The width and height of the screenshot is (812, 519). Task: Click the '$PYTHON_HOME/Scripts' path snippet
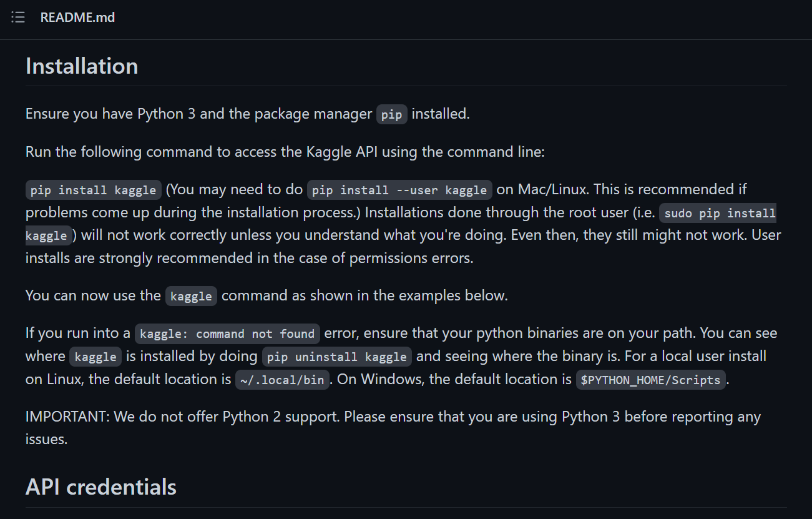(651, 380)
